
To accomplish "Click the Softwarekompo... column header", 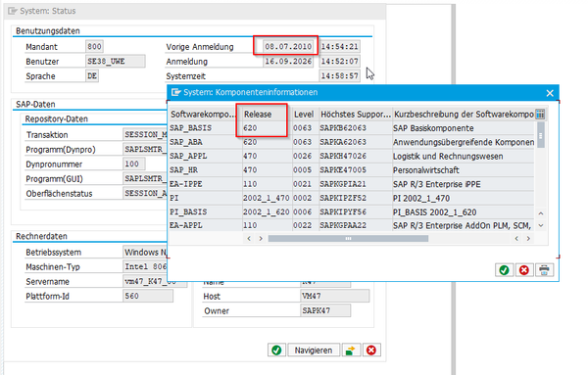I will click(x=205, y=115).
